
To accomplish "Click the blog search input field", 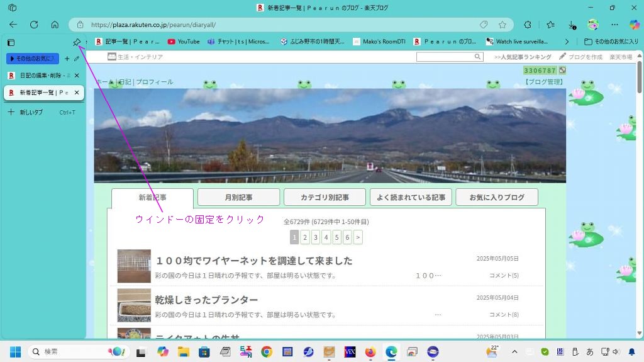I will pos(445,57).
